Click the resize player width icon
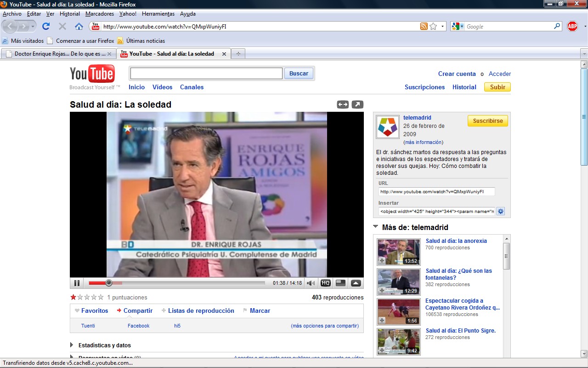This screenshot has width=588, height=368. pyautogui.click(x=343, y=104)
